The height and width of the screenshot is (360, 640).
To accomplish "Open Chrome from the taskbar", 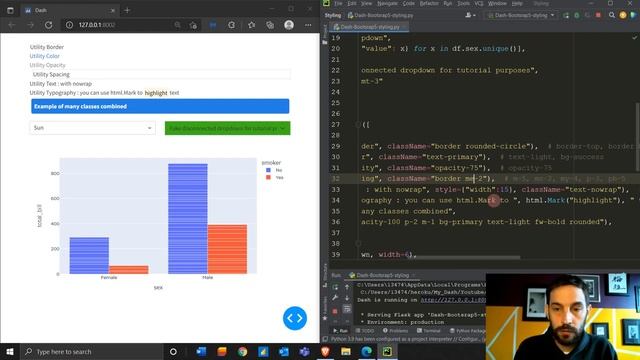I will point(242,351).
